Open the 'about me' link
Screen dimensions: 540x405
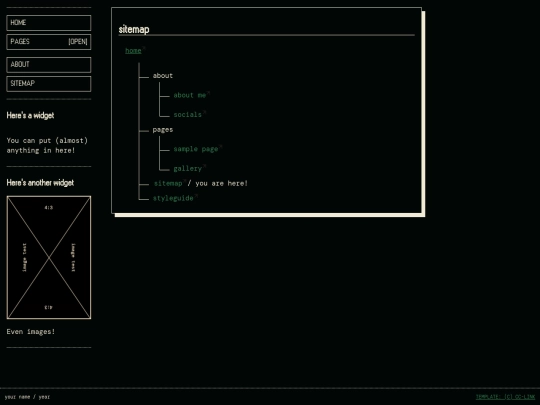[190, 95]
